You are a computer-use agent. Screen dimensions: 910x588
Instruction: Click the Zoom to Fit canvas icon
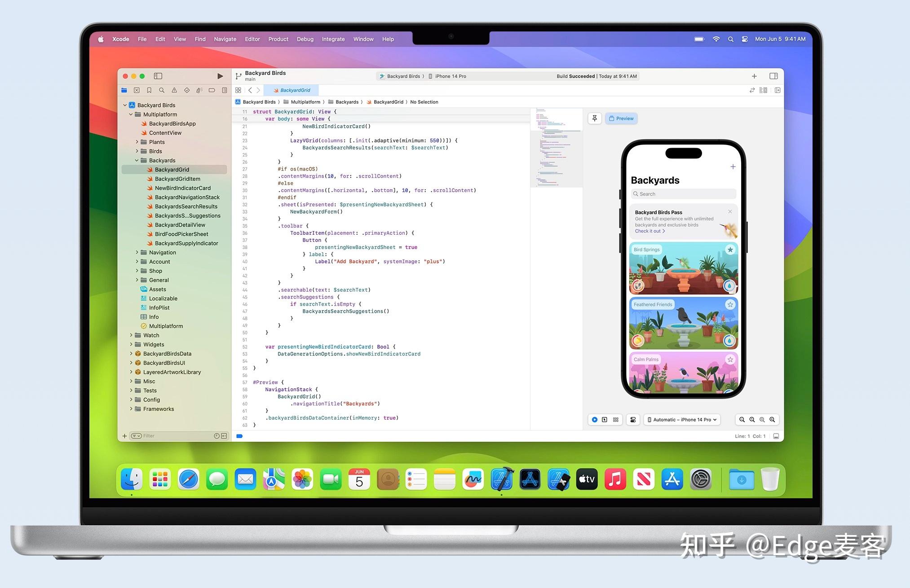pos(762,419)
